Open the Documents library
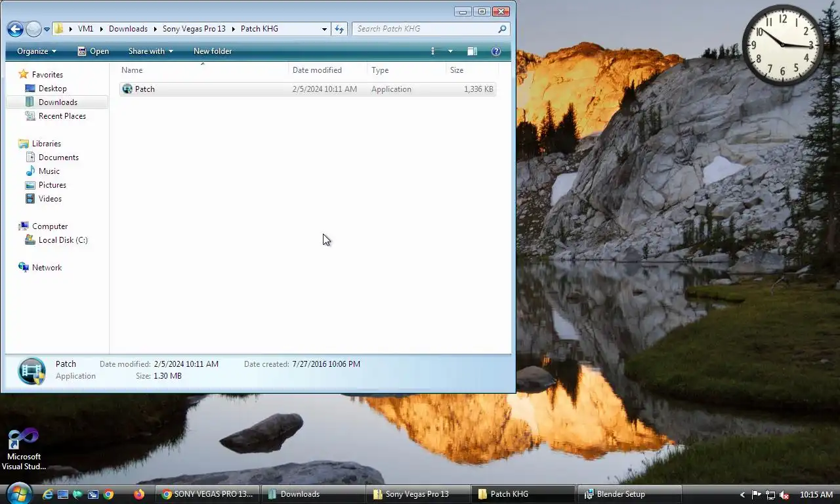The image size is (840, 504). (x=58, y=157)
